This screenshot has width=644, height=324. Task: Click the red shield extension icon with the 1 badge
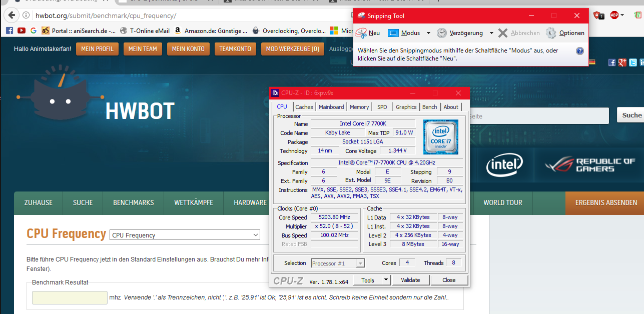tap(599, 15)
